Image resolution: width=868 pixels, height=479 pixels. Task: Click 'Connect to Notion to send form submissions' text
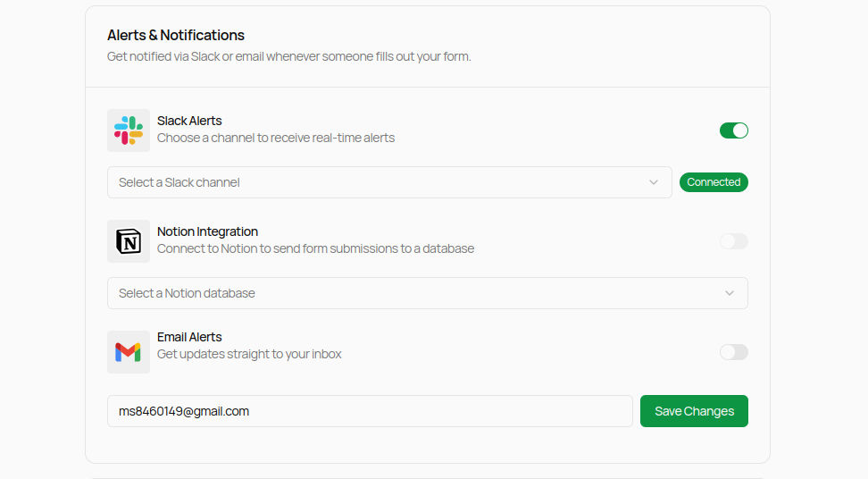pos(315,248)
